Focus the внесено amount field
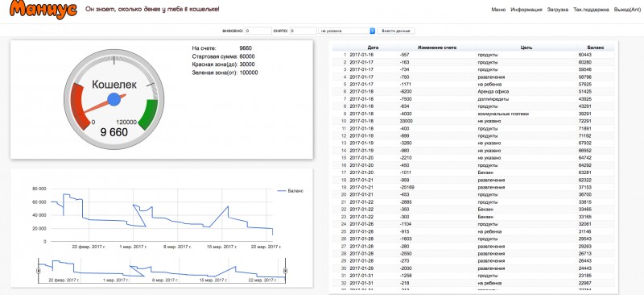The image size is (644, 295). click(258, 31)
